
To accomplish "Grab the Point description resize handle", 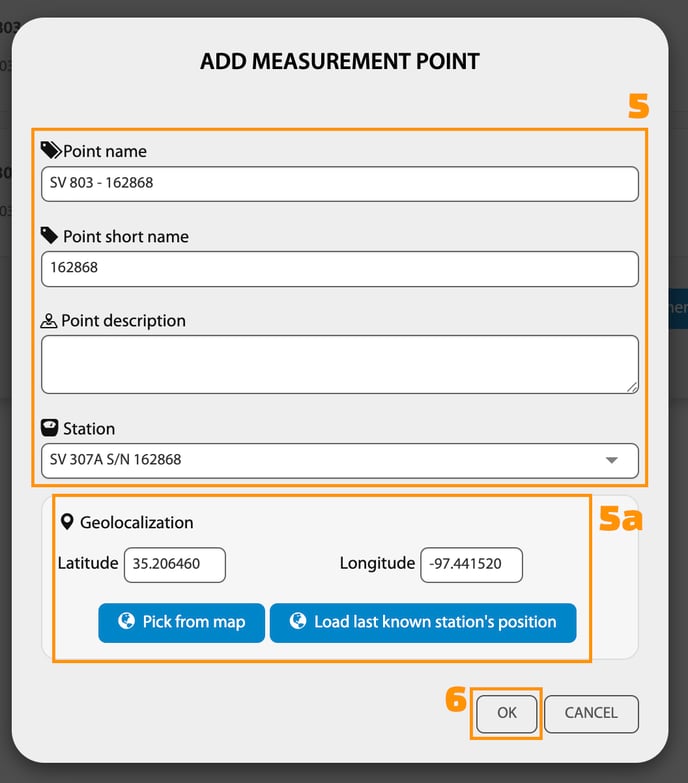I will 632,387.
